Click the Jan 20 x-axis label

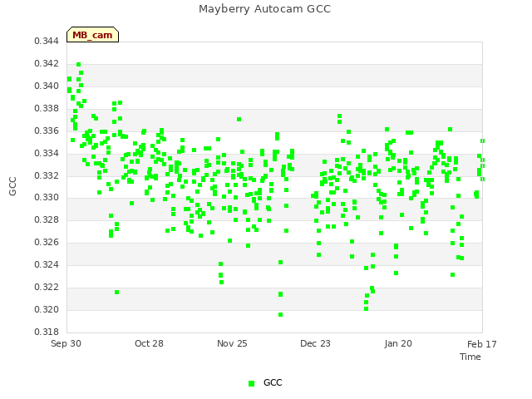(x=398, y=343)
